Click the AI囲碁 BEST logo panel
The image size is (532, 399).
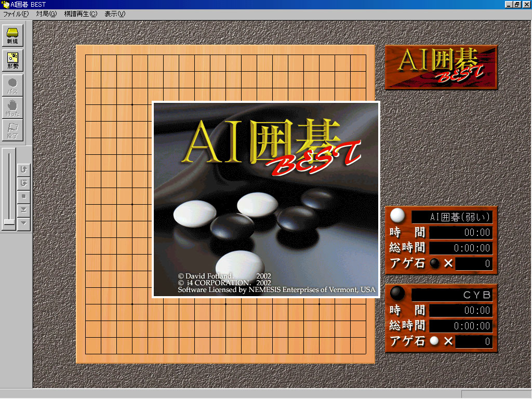click(x=441, y=67)
